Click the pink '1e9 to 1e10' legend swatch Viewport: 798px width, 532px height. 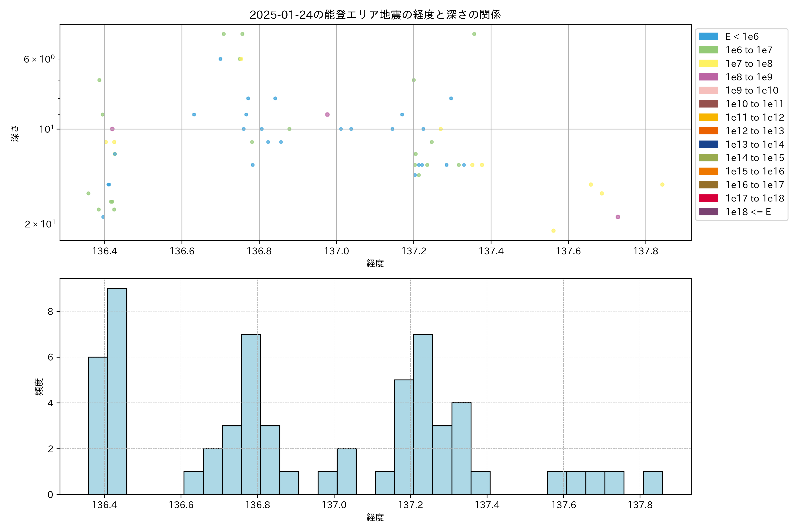click(x=708, y=91)
